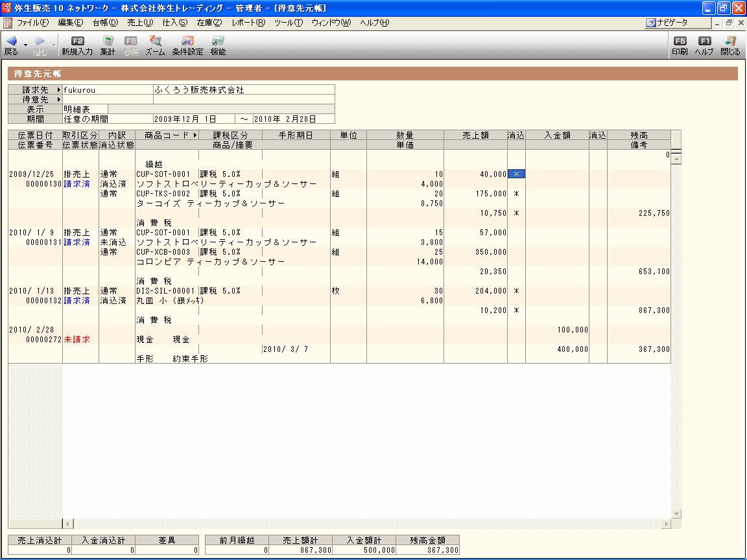Image resolution: width=747 pixels, height=560 pixels.
Task: Click the 参照 F8 toolbar icon
Action: 131,41
